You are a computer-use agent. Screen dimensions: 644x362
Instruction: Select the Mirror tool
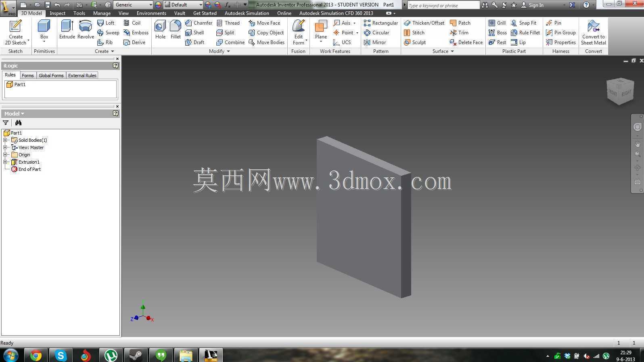[x=375, y=42]
